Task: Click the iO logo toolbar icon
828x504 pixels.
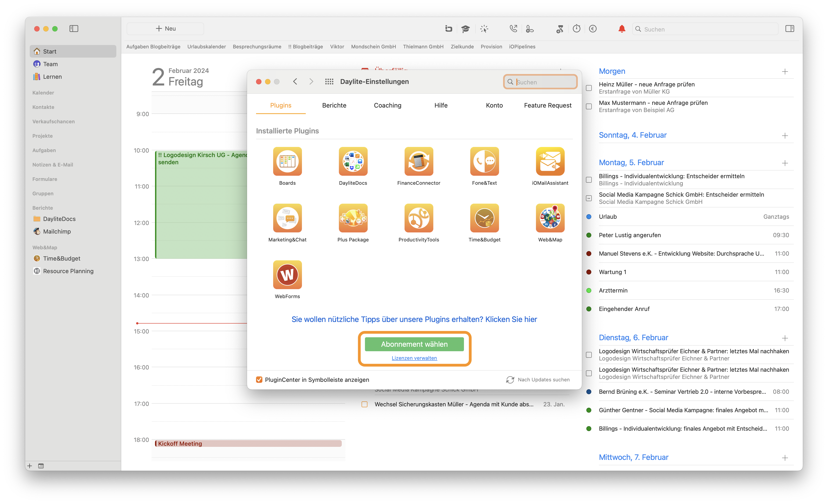Action: 449,29
